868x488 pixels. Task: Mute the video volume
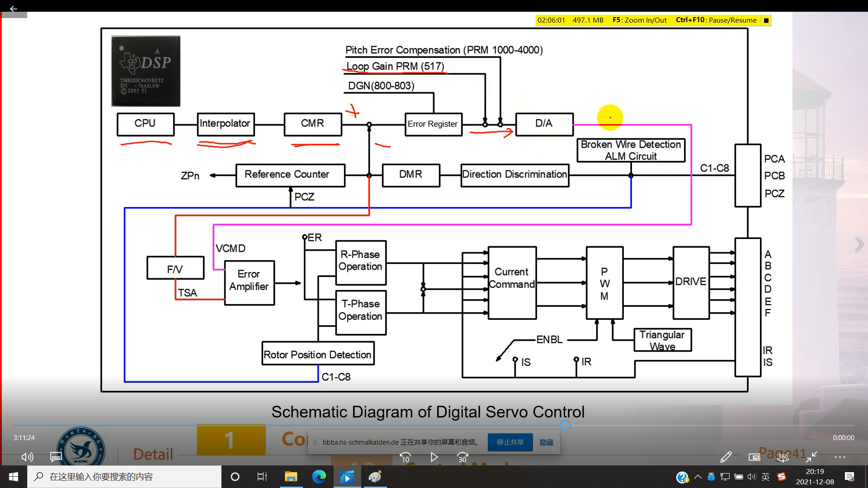(27, 457)
